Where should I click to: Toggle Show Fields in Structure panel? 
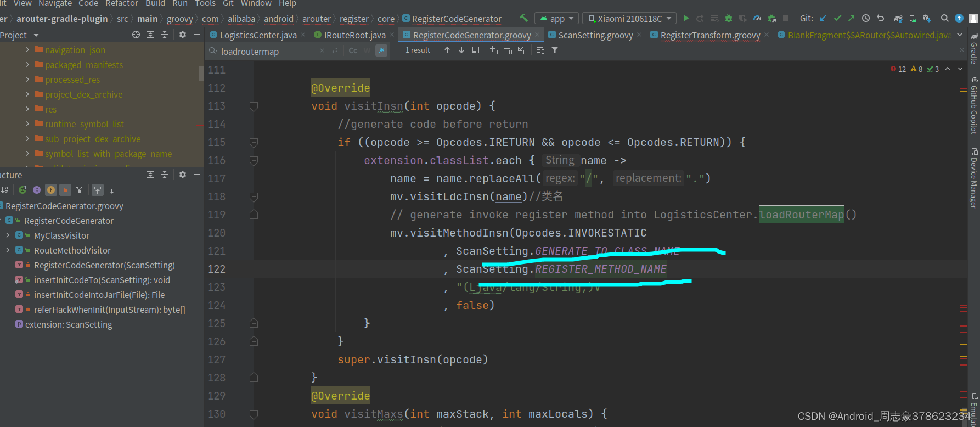coord(51,190)
